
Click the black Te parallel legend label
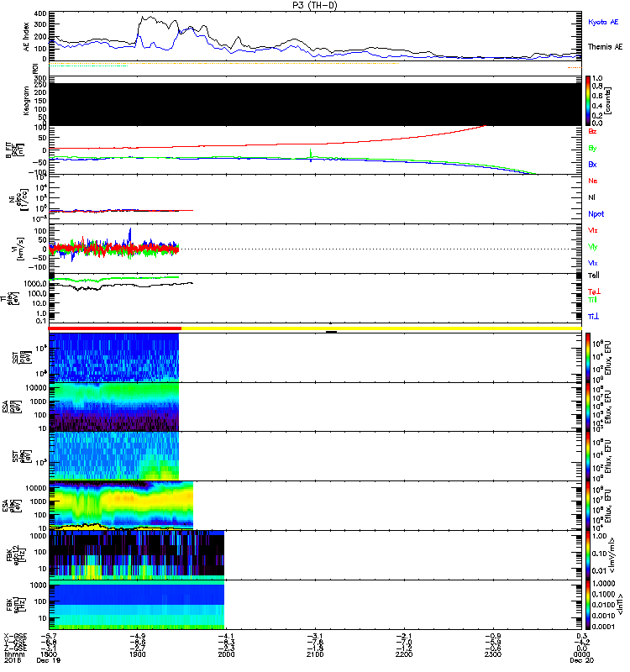[594, 276]
